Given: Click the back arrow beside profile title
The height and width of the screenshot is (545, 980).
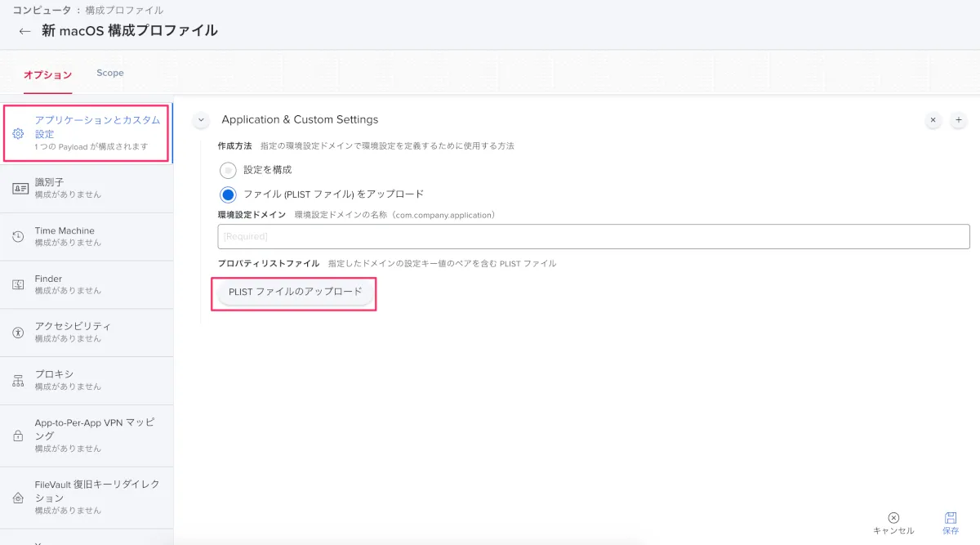Looking at the screenshot, I should click(24, 31).
